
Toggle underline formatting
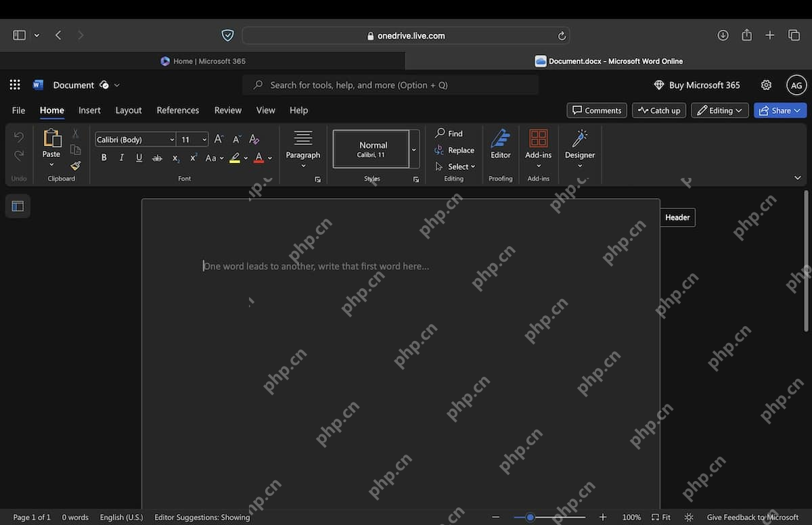coord(139,158)
